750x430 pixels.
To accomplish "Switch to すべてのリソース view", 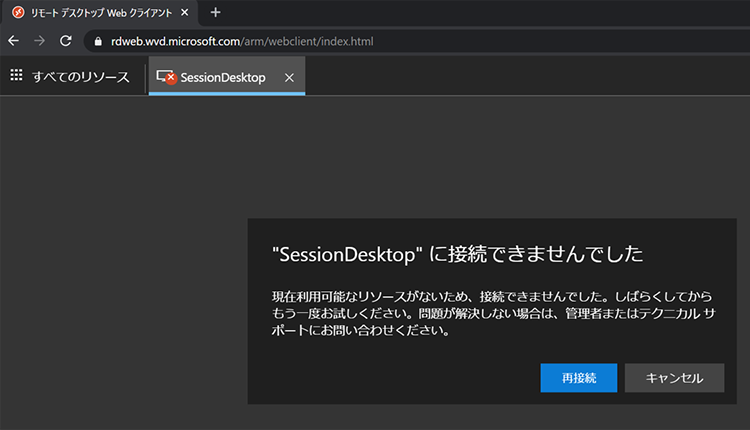I will pos(80,77).
